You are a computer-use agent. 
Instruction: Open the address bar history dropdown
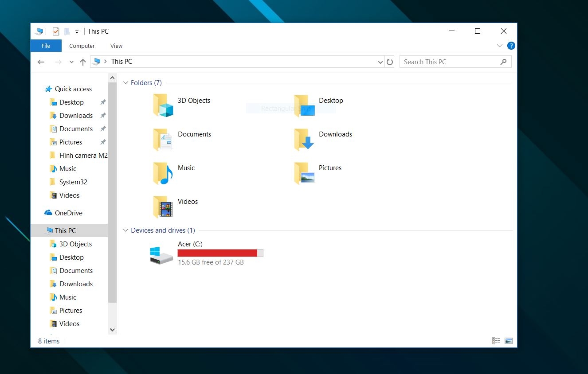[x=380, y=62]
